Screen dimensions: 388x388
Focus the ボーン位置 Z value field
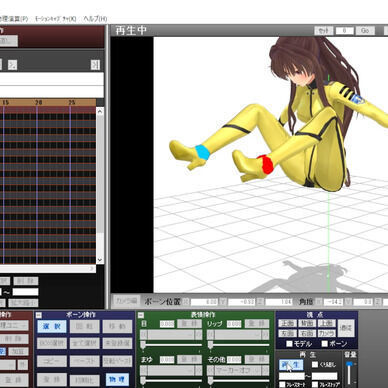click(x=279, y=302)
